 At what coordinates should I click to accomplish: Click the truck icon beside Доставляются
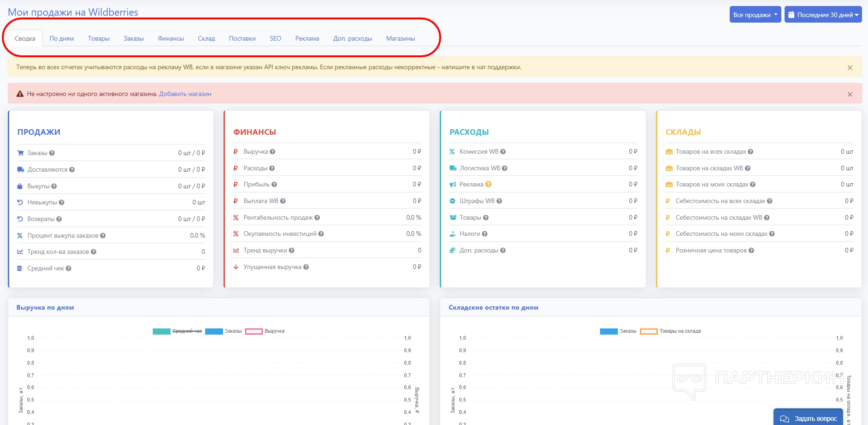point(20,170)
